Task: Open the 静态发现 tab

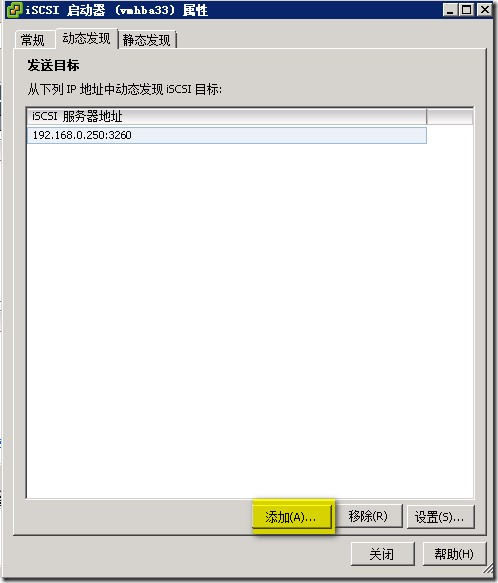Action: pos(147,40)
